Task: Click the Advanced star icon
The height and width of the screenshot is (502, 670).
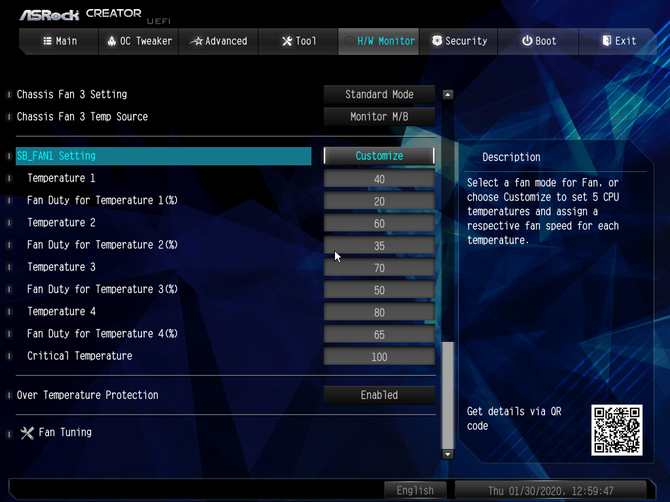Action: point(197,41)
